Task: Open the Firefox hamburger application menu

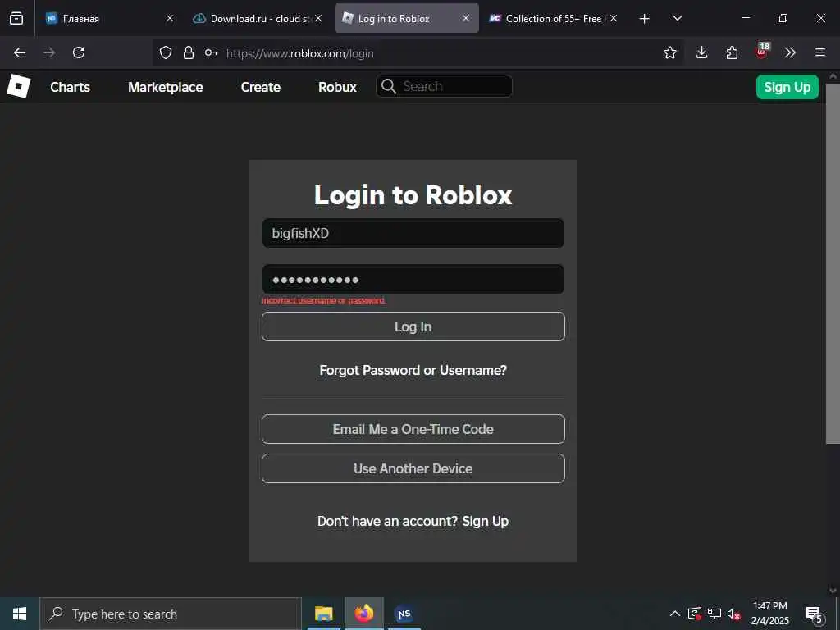Action: 820,52
